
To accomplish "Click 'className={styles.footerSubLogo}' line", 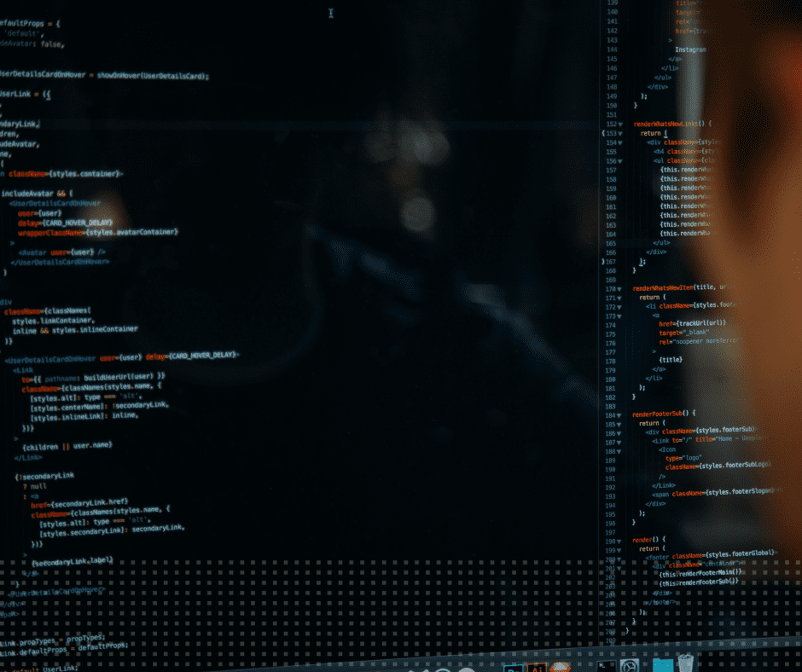I will click(718, 466).
